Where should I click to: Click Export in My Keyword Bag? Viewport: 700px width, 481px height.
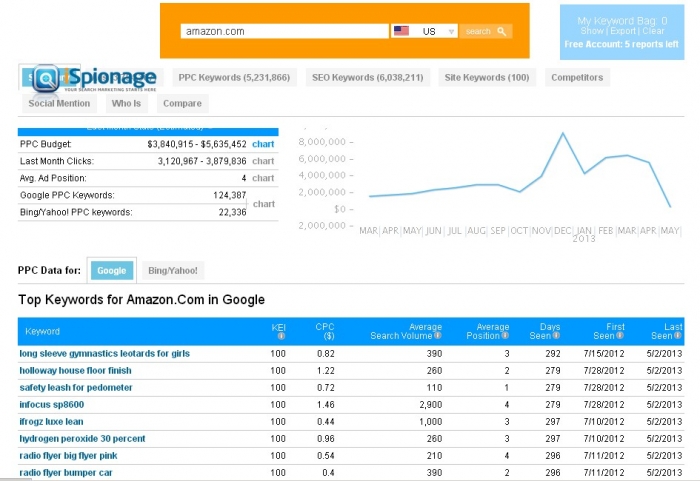(x=623, y=31)
